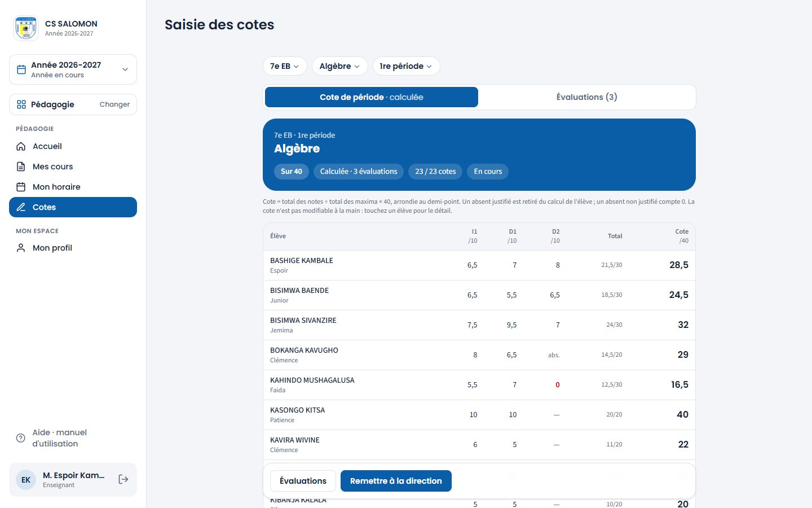Click the Élève column header
812x508 pixels.
tap(278, 236)
